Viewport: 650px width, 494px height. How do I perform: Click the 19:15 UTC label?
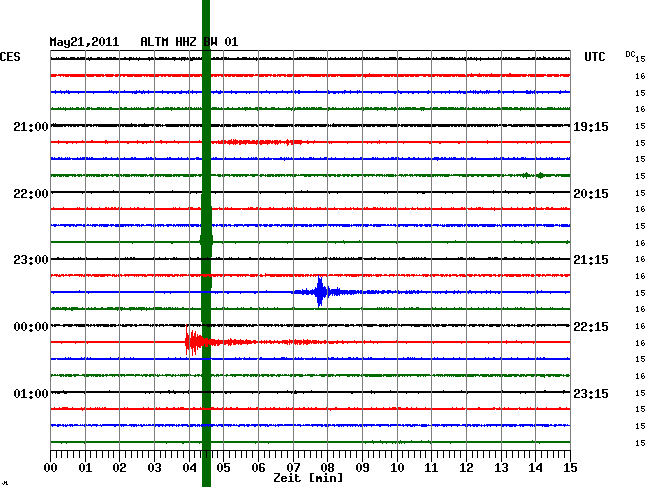tap(591, 126)
